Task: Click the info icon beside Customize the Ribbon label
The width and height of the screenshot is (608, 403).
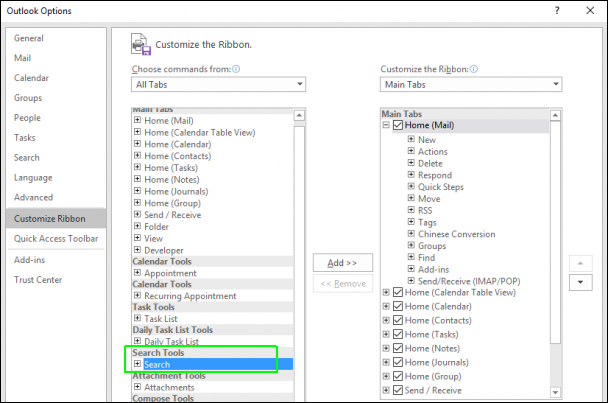Action: pyautogui.click(x=473, y=69)
